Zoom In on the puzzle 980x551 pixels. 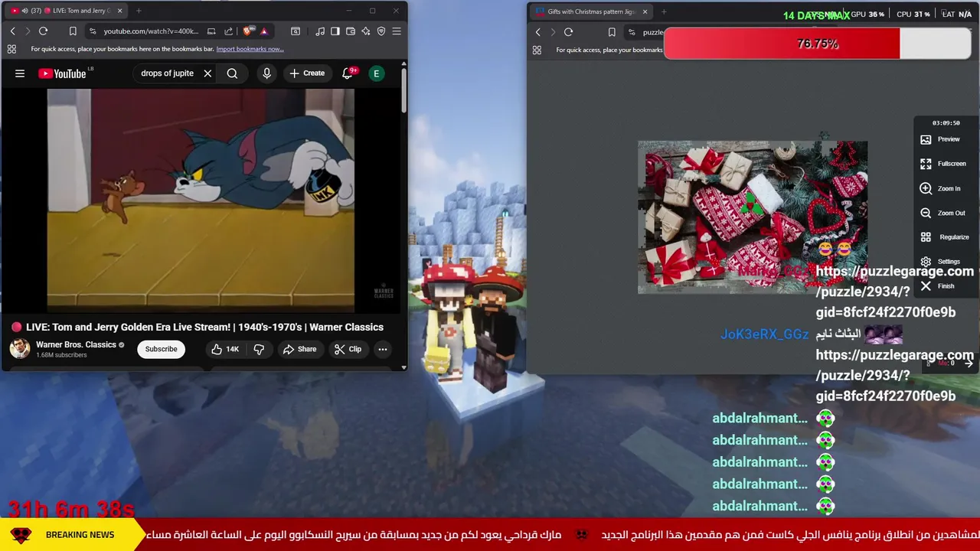tap(939, 188)
